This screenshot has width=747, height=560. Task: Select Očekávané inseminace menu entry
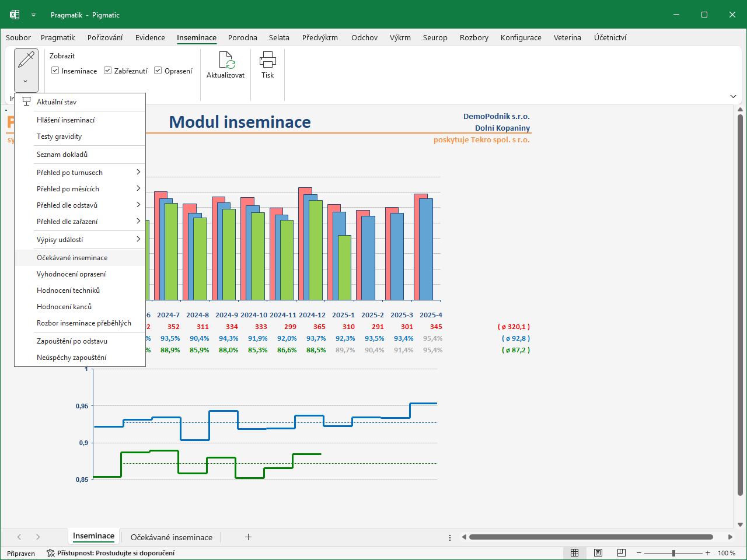(80, 257)
